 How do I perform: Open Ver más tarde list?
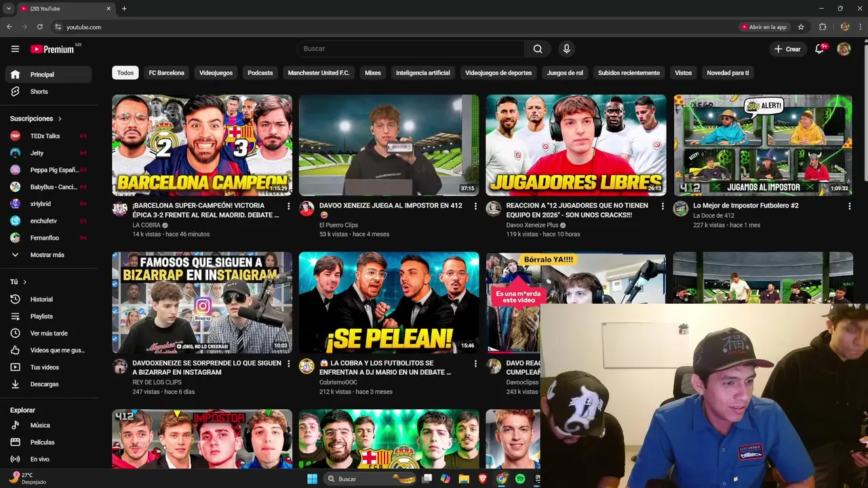47,333
